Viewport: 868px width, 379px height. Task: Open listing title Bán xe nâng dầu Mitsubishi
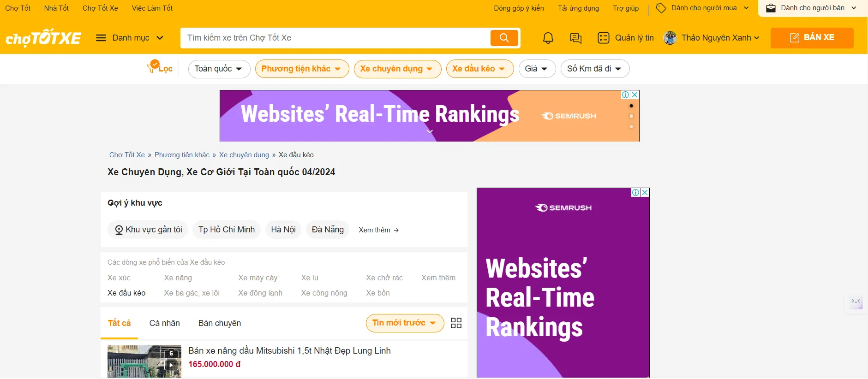(x=289, y=350)
